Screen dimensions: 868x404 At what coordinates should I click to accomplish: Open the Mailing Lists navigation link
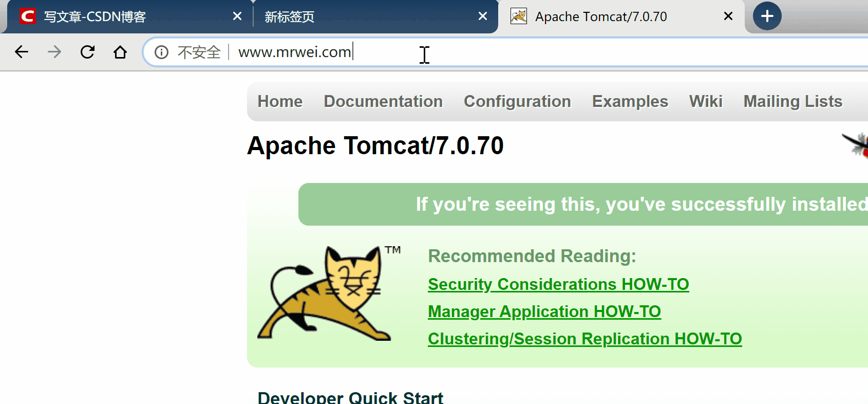pos(793,102)
